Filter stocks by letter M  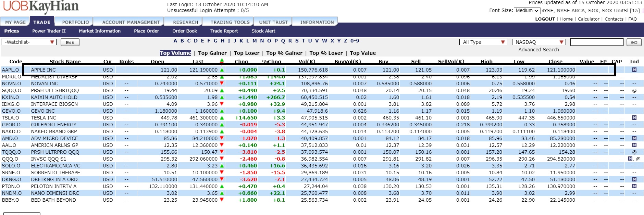(255, 41)
